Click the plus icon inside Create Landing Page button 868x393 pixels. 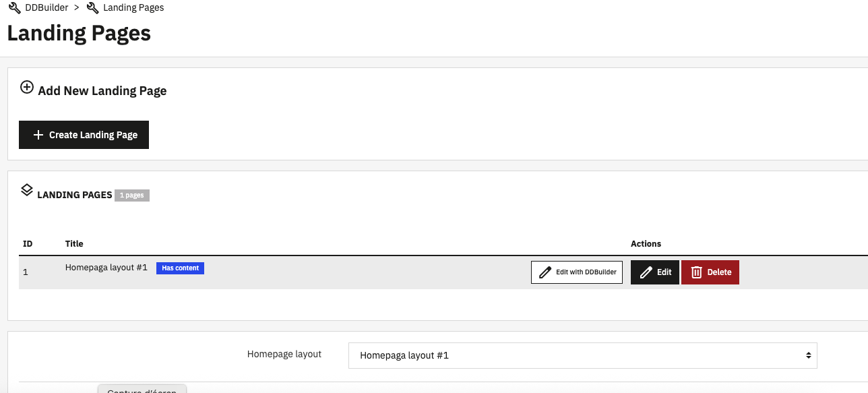click(38, 134)
